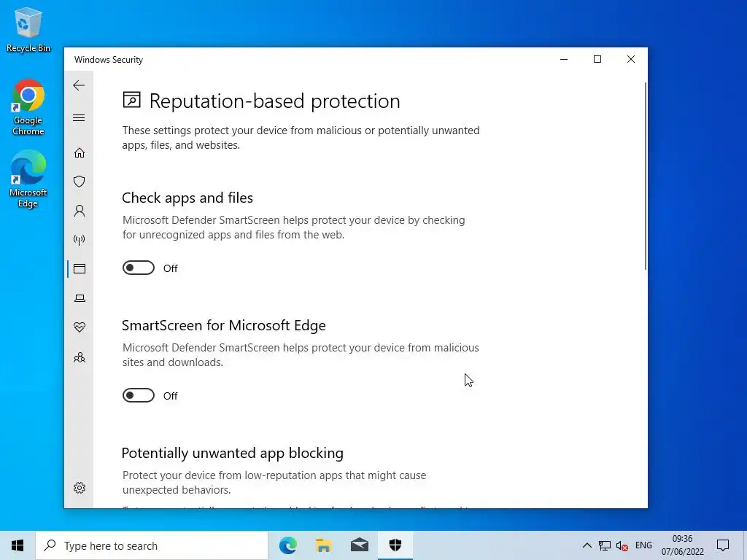The height and width of the screenshot is (560, 747).
Task: Open Firewall & network protection icon
Action: [x=80, y=240]
